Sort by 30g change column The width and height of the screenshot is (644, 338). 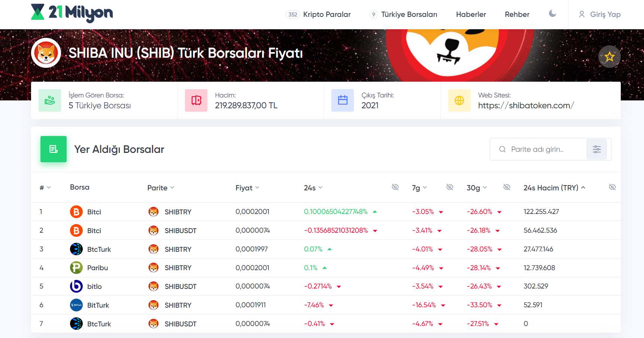477,188
